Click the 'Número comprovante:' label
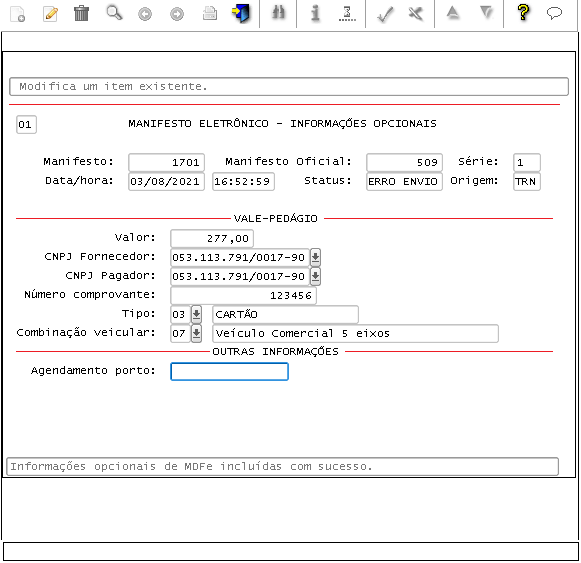 pyautogui.click(x=90, y=295)
